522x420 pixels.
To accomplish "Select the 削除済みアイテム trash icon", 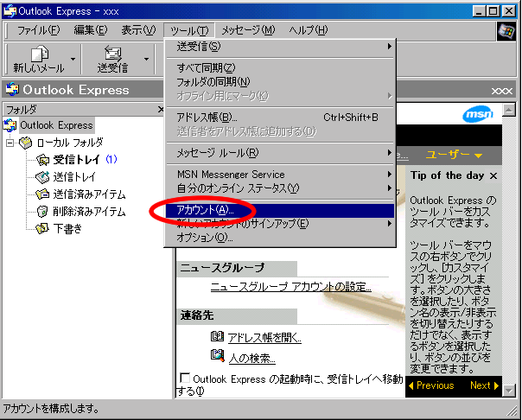I will tap(42, 212).
